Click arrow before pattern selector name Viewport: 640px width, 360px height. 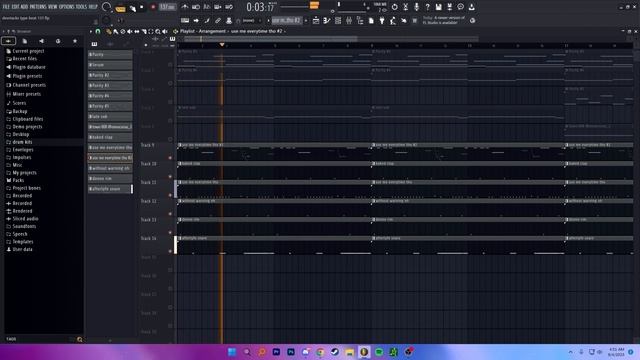tap(268, 20)
